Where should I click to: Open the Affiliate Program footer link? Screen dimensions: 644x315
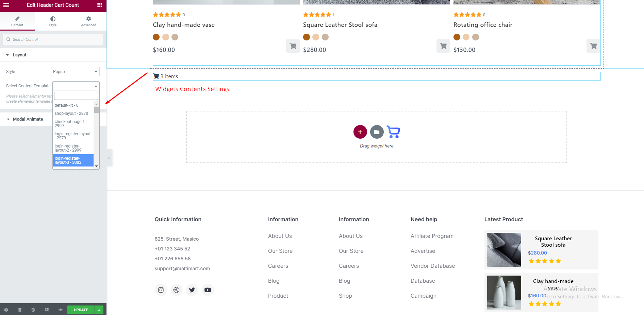tap(432, 236)
